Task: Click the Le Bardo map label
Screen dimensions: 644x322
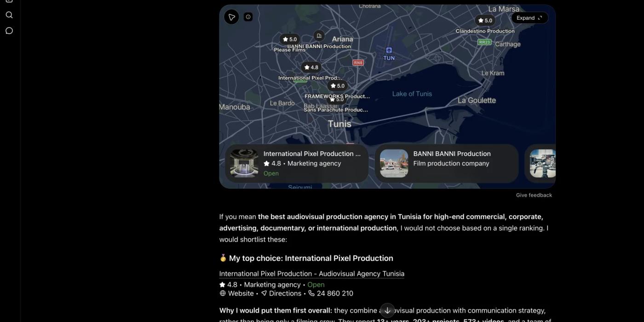Action: pos(282,103)
